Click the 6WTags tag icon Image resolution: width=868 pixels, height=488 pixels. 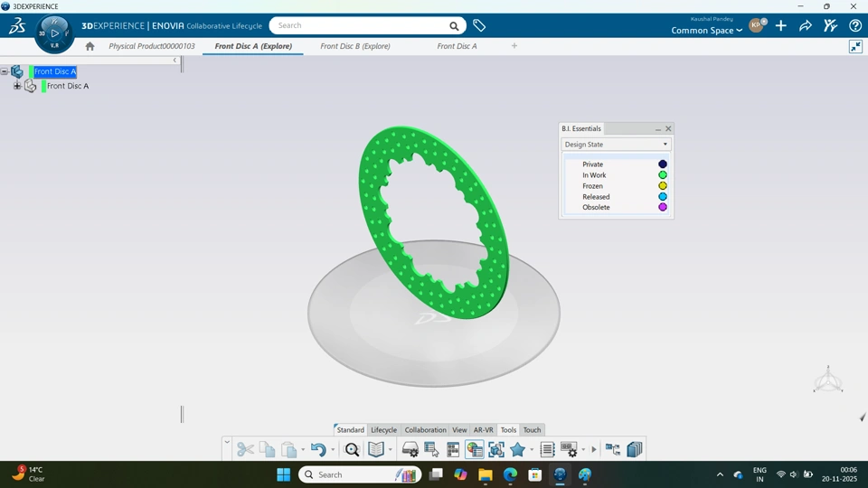pyautogui.click(x=479, y=25)
